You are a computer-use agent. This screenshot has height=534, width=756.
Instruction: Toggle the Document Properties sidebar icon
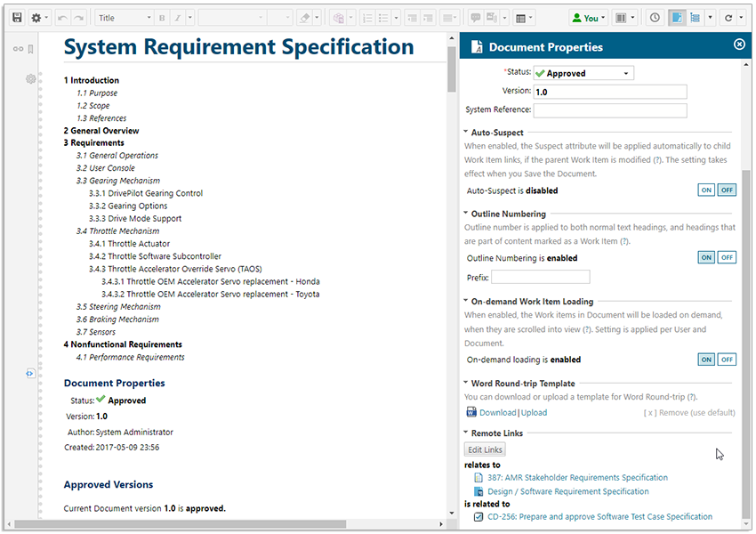pos(677,18)
